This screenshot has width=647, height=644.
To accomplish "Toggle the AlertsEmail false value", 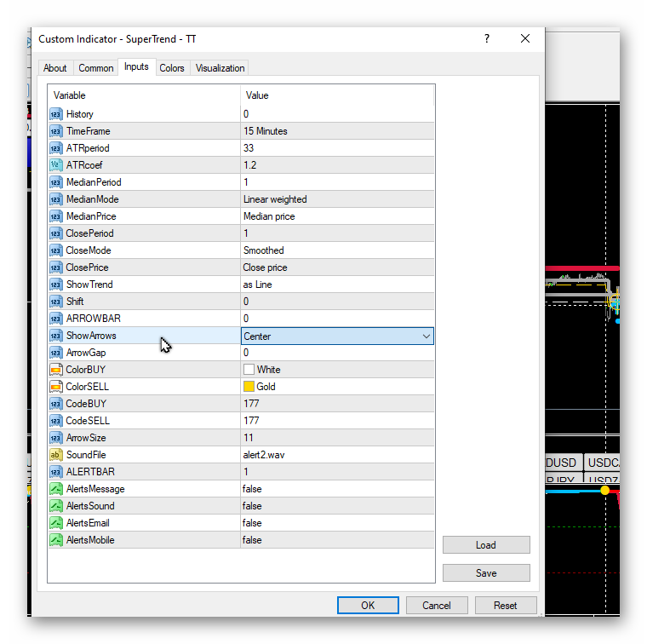I will [x=337, y=523].
